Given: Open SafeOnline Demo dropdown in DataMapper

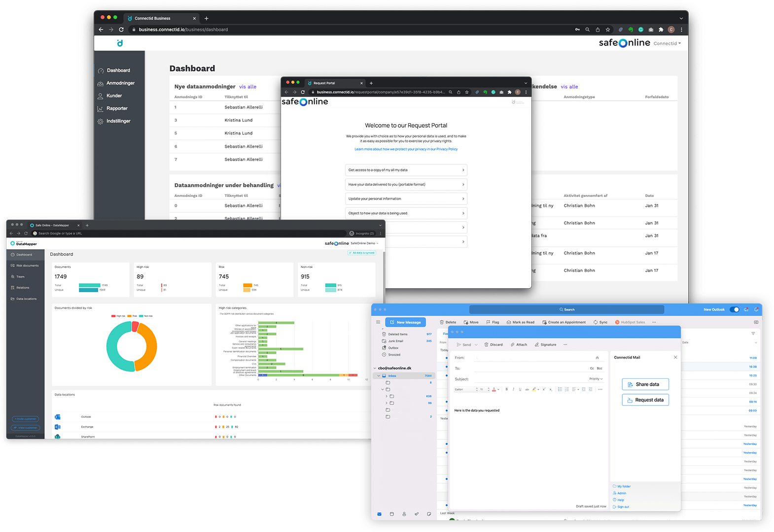Looking at the screenshot, I should coord(364,243).
